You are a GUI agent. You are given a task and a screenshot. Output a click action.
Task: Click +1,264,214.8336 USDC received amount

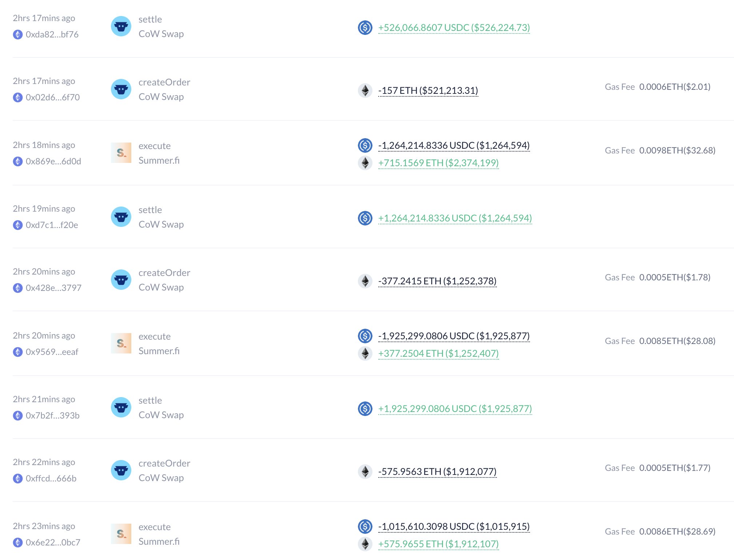pyautogui.click(x=455, y=218)
